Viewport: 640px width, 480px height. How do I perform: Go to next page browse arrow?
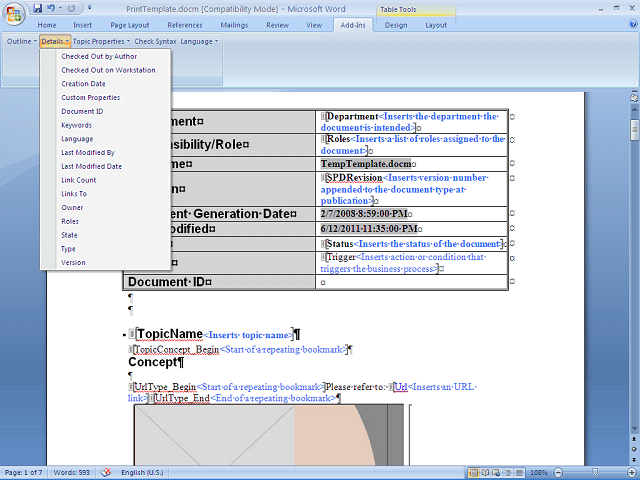634,459
